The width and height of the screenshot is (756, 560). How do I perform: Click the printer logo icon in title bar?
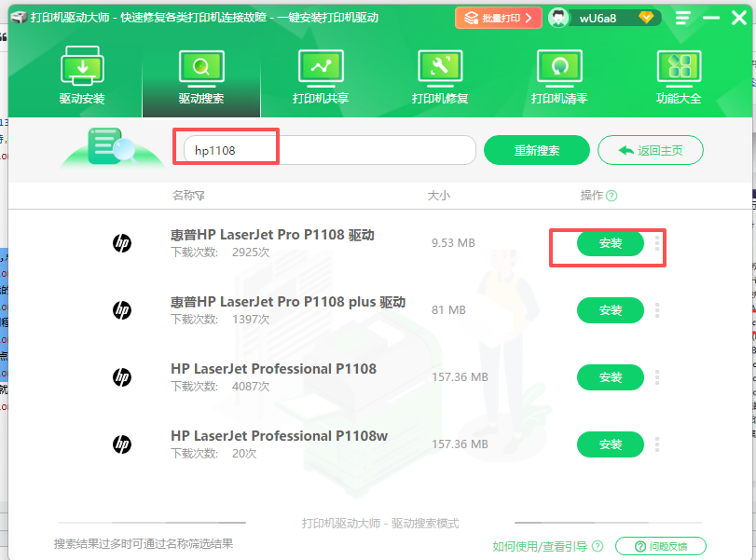pos(19,18)
